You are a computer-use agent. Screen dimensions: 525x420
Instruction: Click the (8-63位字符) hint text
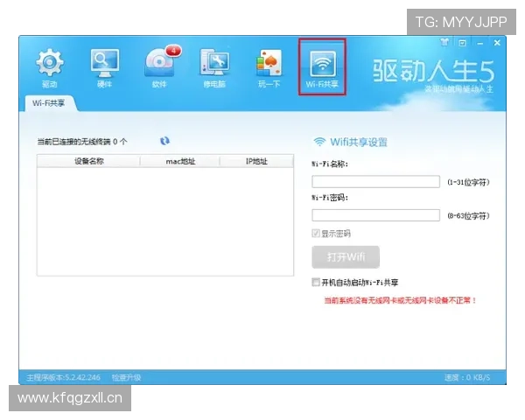pos(468,216)
